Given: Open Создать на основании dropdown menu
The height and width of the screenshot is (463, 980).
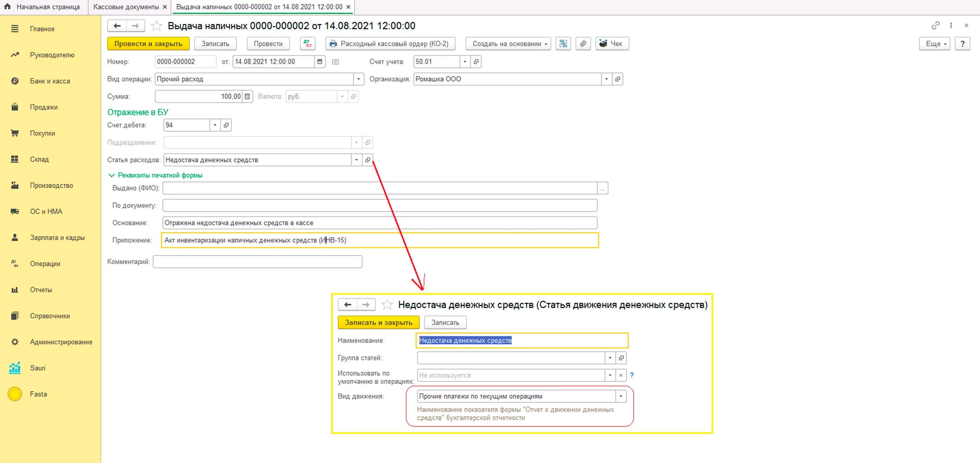Looking at the screenshot, I should pos(509,44).
